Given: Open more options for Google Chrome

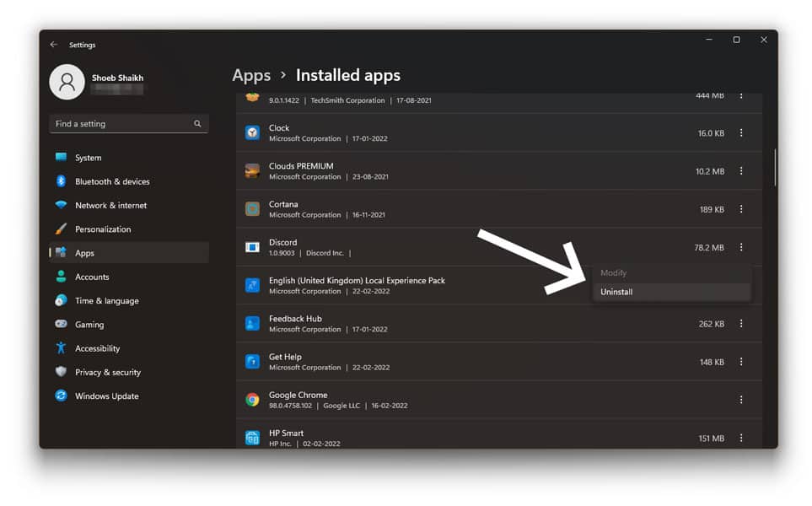Looking at the screenshot, I should point(741,399).
